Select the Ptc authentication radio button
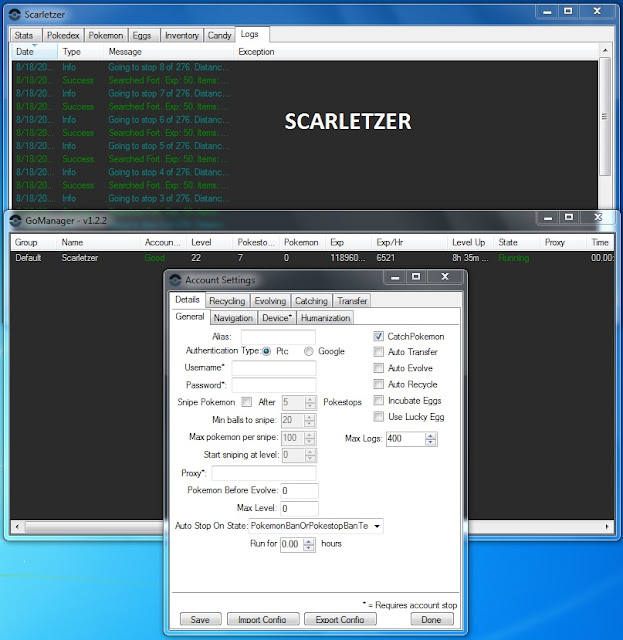The image size is (623, 640). point(267,351)
